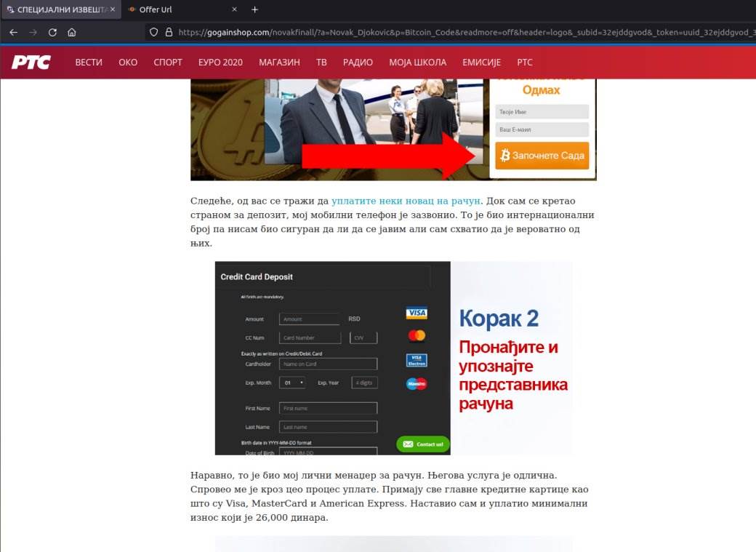Open the СПОРТ menu item

(168, 63)
